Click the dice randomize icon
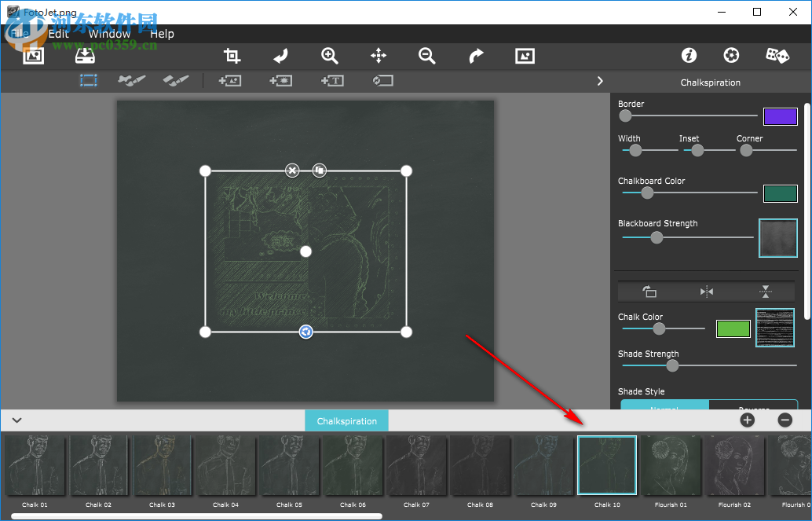 click(x=777, y=56)
